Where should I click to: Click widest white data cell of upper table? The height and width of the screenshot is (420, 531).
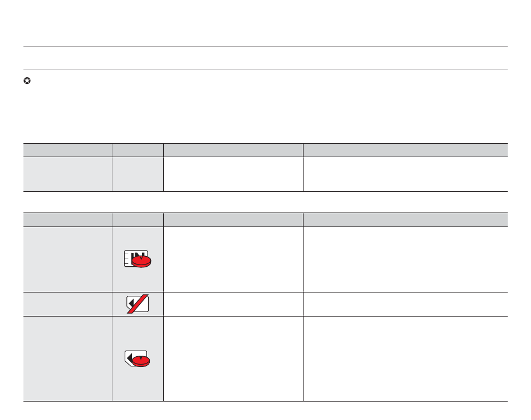[406, 174]
